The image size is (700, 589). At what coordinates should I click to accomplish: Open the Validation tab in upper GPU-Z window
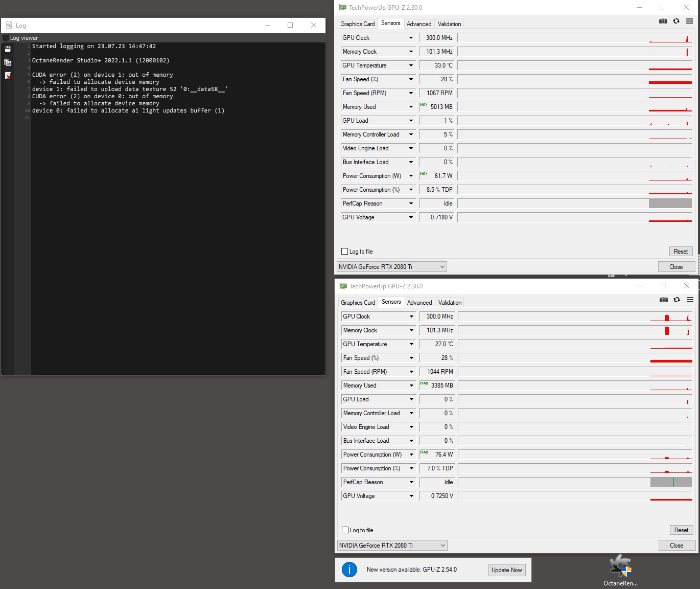(x=450, y=24)
